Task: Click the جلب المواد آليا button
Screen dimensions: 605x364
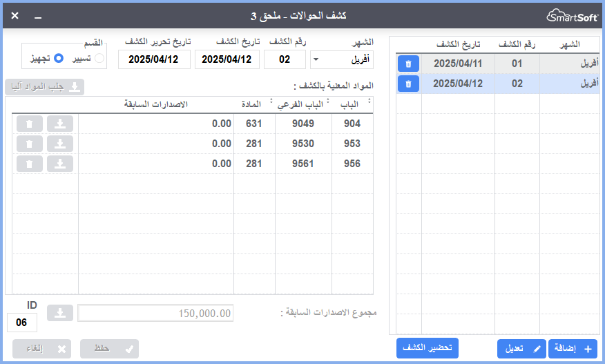Action: click(x=45, y=87)
